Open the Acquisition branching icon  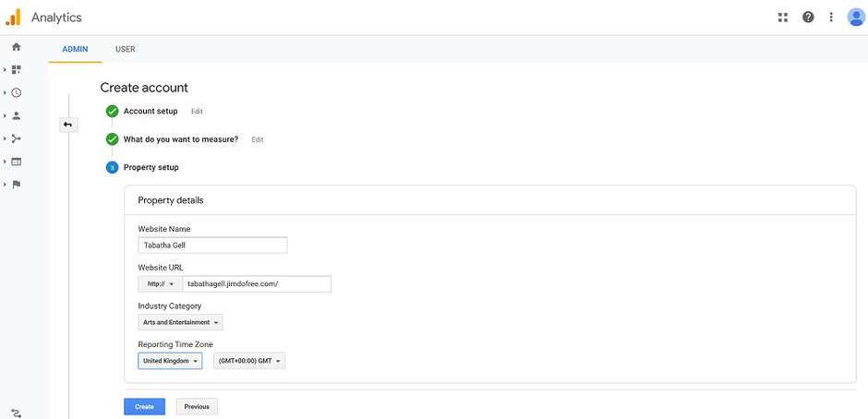(16, 138)
